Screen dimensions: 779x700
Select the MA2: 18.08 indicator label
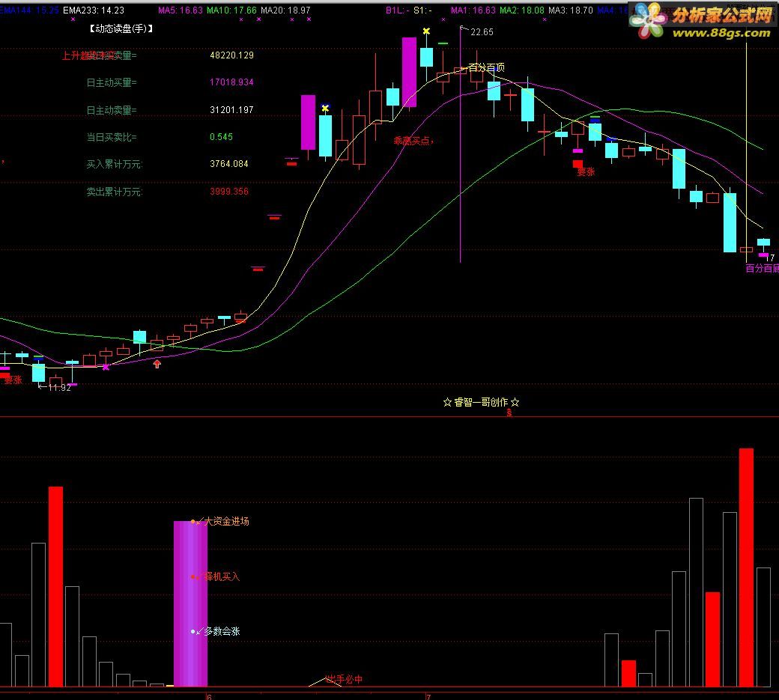point(521,10)
